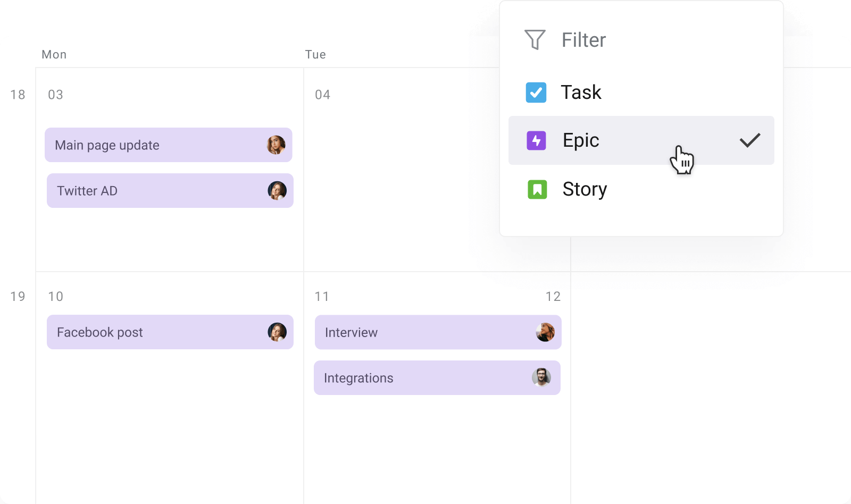851x504 pixels.
Task: Select day 04 in the calendar
Action: click(x=321, y=94)
